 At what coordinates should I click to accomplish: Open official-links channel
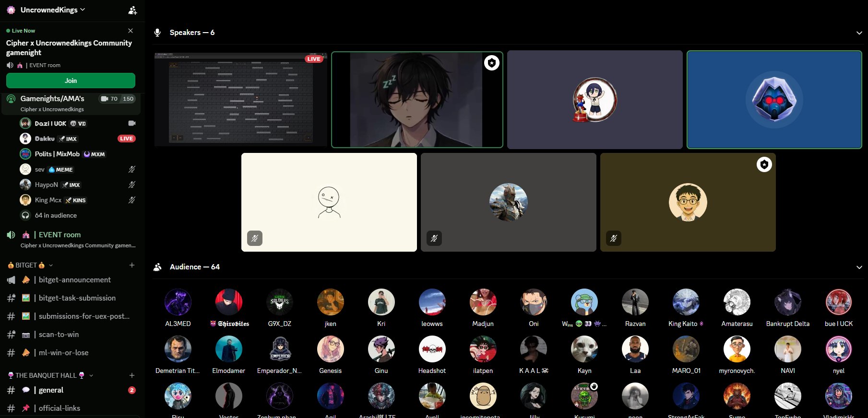pyautogui.click(x=71, y=408)
